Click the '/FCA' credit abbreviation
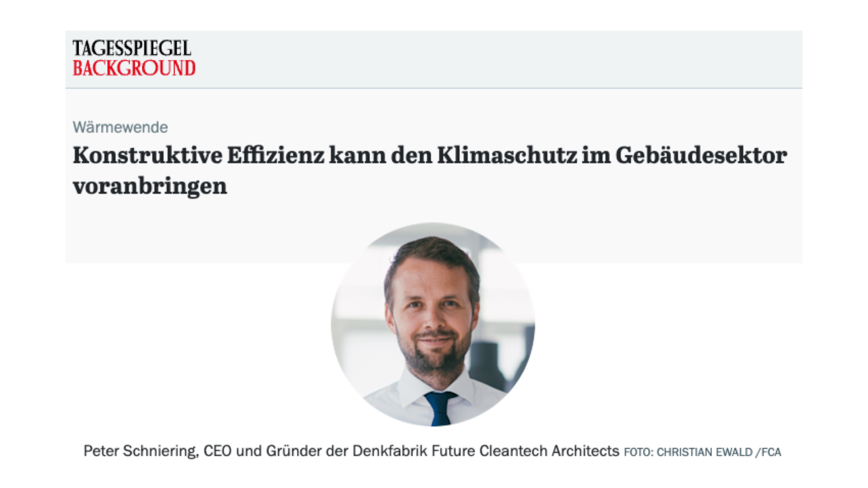This screenshot has height=488, width=868. tap(769, 452)
